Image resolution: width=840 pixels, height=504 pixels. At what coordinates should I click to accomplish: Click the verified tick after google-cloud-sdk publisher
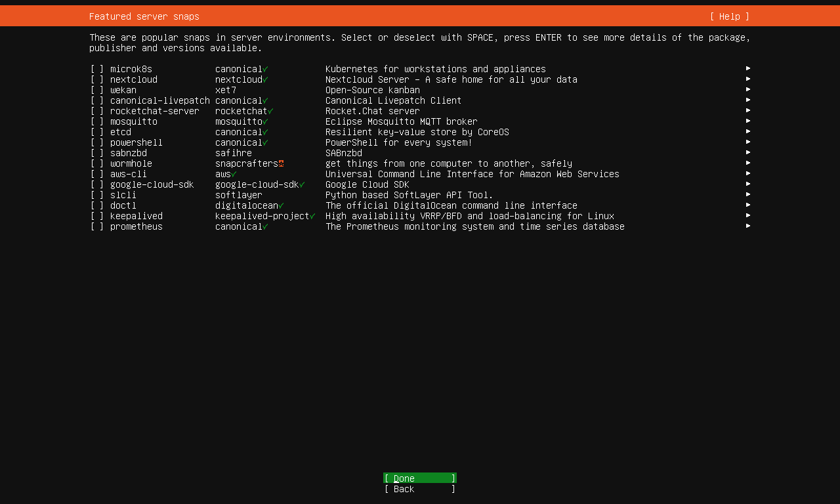[302, 184]
